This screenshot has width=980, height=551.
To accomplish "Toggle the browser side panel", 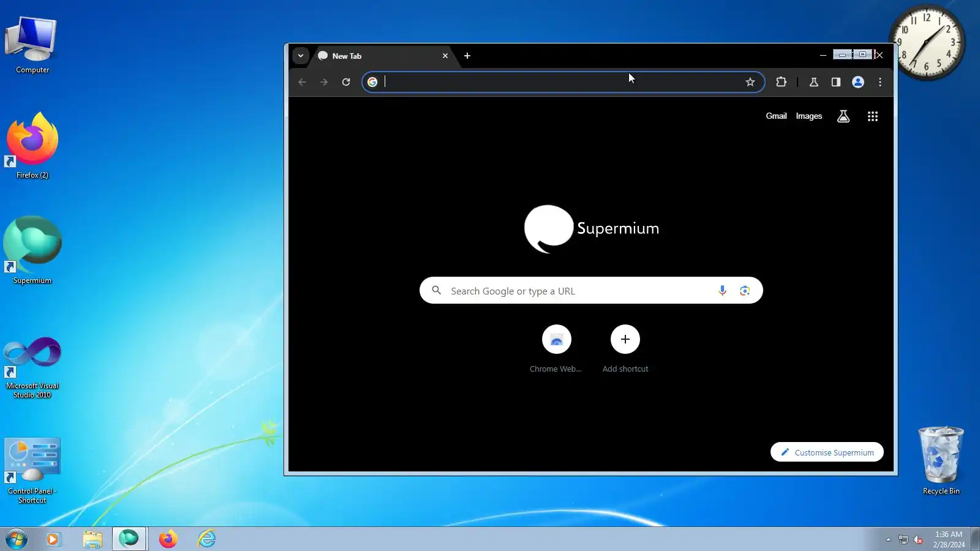I will (x=836, y=82).
